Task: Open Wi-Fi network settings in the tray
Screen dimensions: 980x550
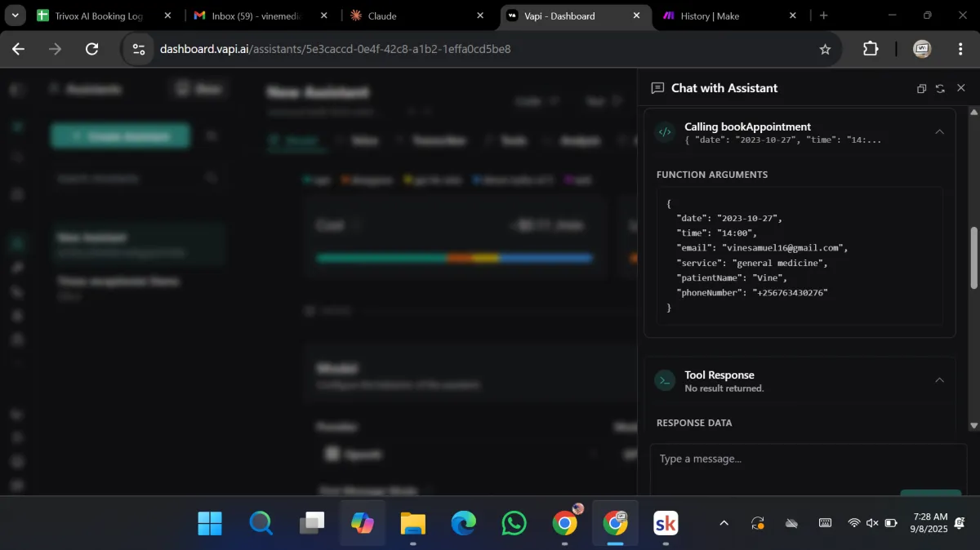Action: (x=854, y=523)
